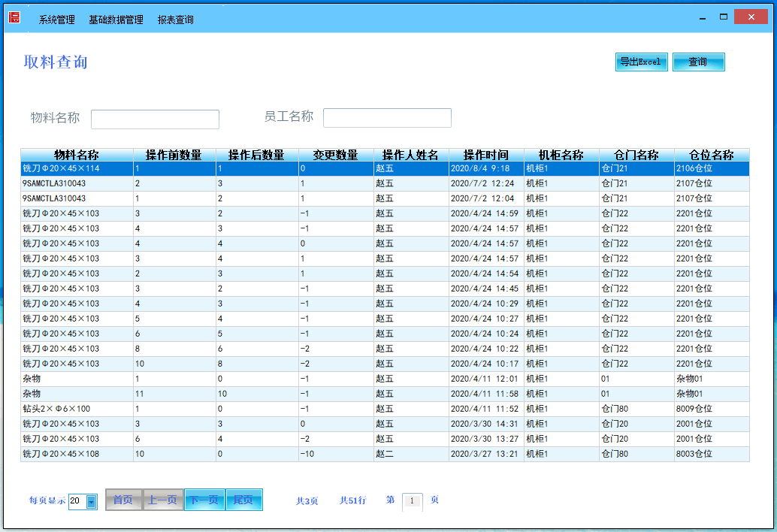Click the 查询 search button
Viewport: 777px width, 532px height.
pos(698,62)
